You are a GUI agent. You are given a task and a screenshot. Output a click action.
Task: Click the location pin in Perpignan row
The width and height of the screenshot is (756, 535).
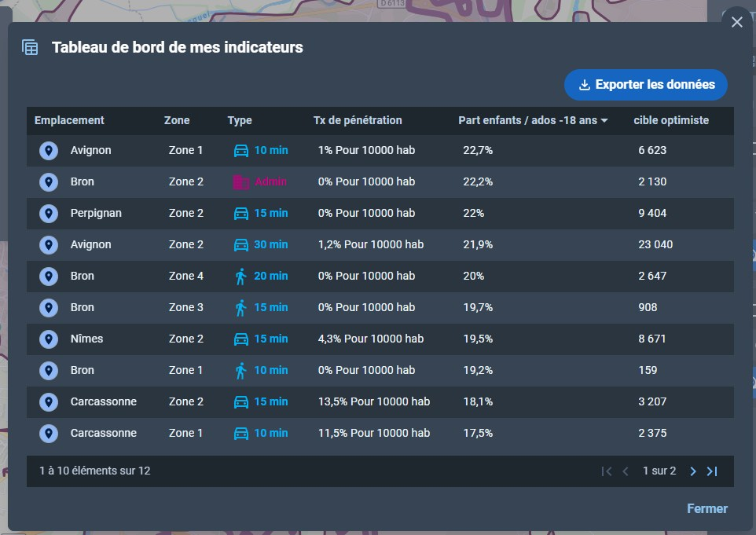click(x=48, y=214)
